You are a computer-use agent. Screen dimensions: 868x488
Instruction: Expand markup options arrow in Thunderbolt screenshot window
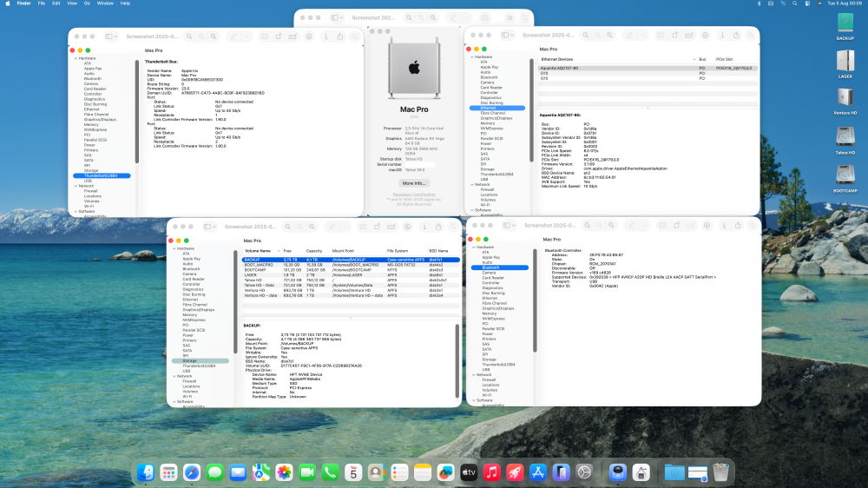[246, 36]
